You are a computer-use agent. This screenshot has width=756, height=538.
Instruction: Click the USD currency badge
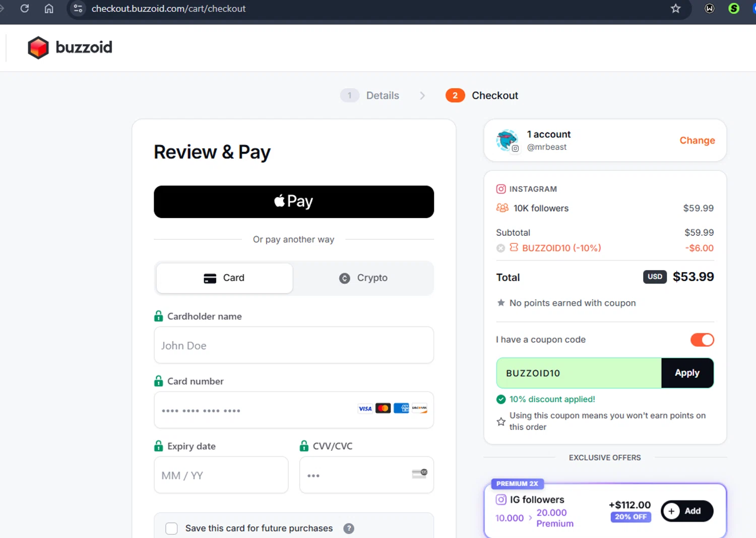655,277
